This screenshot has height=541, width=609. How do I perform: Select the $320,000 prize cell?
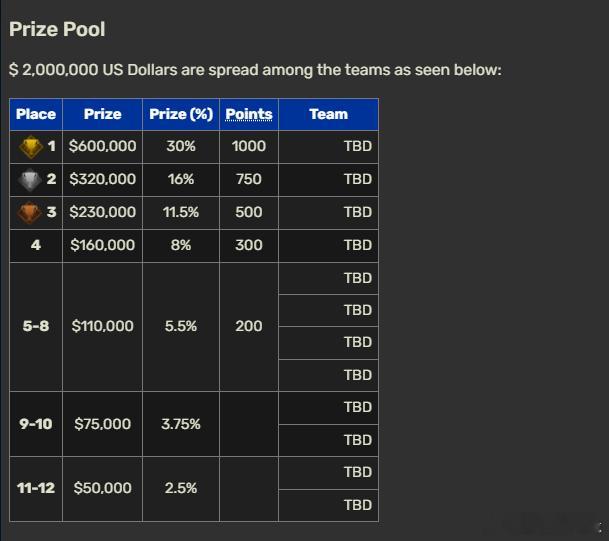coord(103,179)
